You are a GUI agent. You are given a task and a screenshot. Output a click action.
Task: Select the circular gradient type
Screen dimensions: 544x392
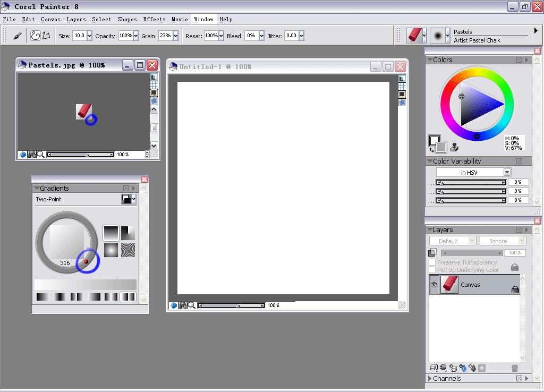(x=111, y=250)
